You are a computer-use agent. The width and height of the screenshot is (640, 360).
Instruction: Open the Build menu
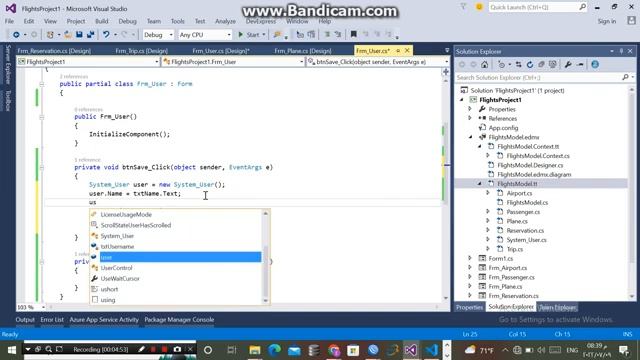click(102, 21)
